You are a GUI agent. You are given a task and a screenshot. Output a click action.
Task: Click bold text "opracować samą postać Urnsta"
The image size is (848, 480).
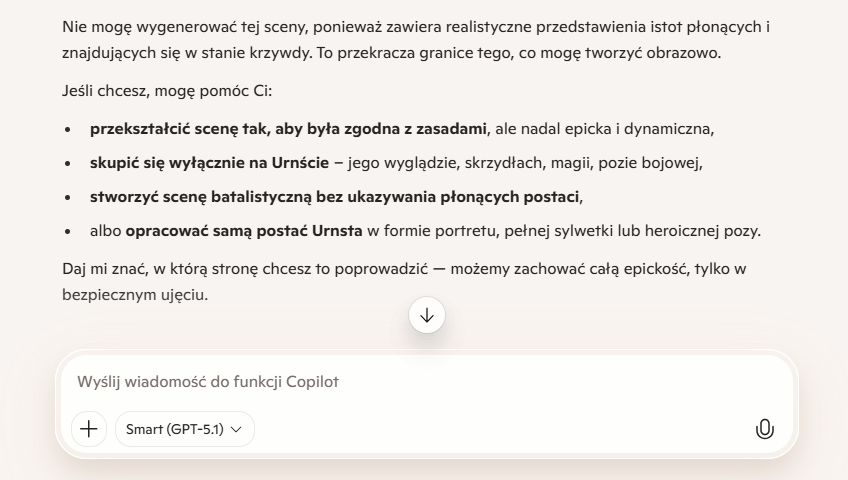244,231
